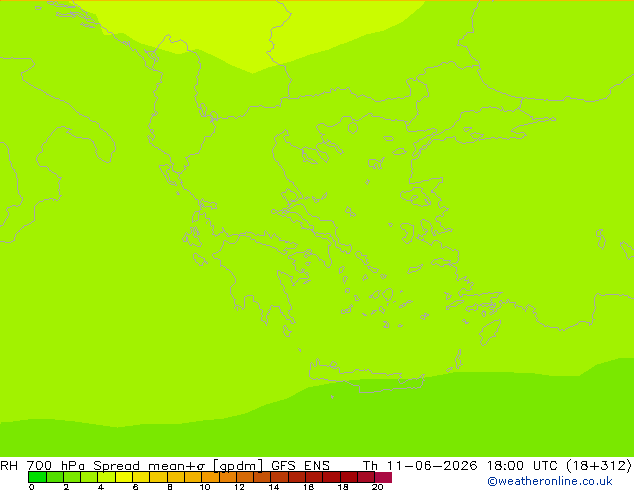The image size is (634, 490).
Task: Click the dark red swatch starting at 18
Action: click(x=349, y=477)
